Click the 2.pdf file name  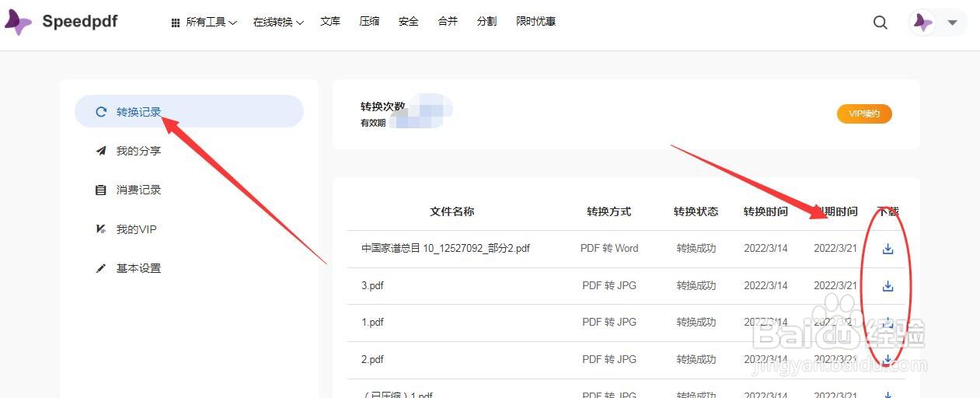coord(372,359)
